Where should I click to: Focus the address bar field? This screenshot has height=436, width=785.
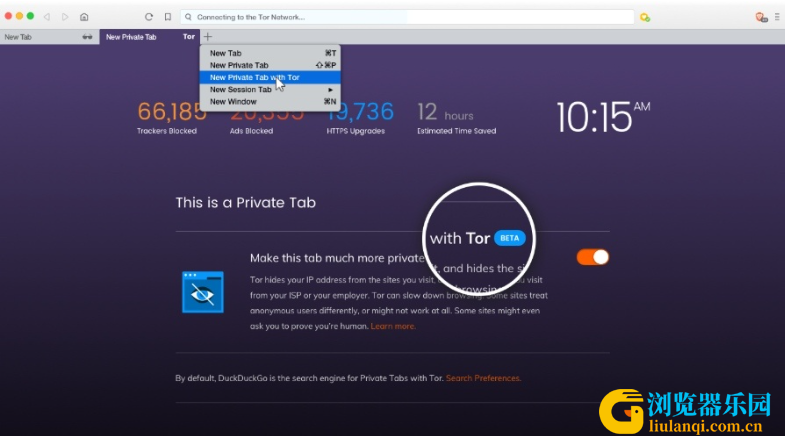click(x=407, y=17)
